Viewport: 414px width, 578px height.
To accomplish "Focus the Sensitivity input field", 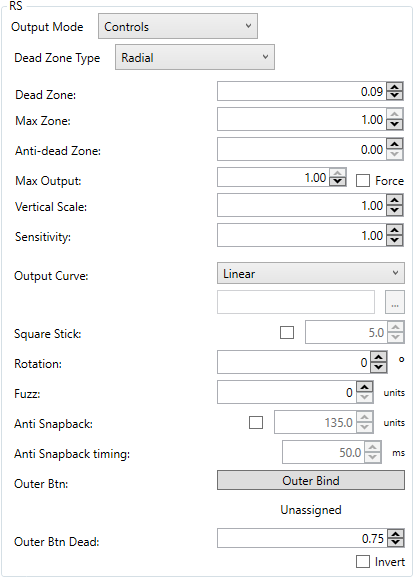I will (x=302, y=235).
